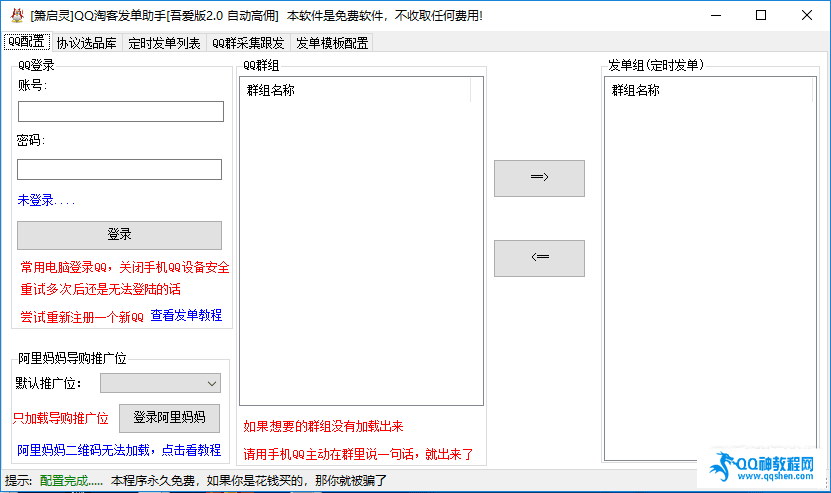Move group right with => button
Image resolution: width=831 pixels, height=493 pixels.
point(539,178)
